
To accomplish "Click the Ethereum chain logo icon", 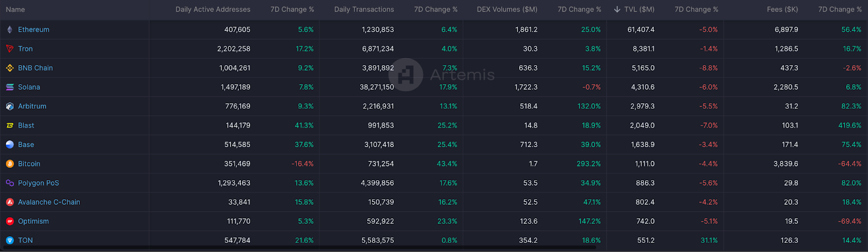I will coord(10,30).
